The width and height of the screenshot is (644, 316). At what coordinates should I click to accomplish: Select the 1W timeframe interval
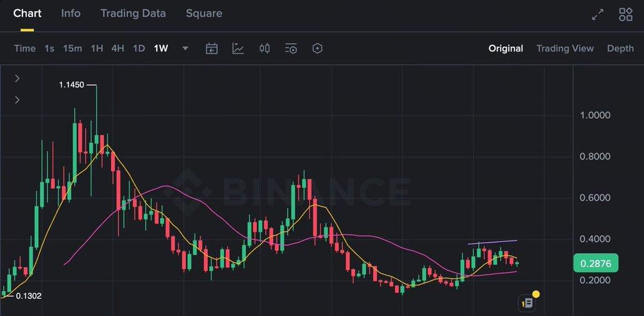click(x=161, y=49)
